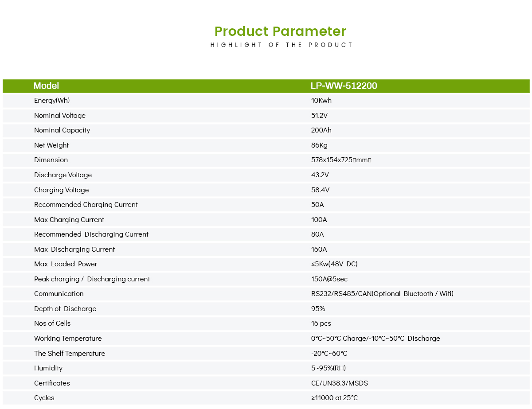The width and height of the screenshot is (532, 409).
Task: Click the Product Parameter heading
Action: (x=280, y=31)
